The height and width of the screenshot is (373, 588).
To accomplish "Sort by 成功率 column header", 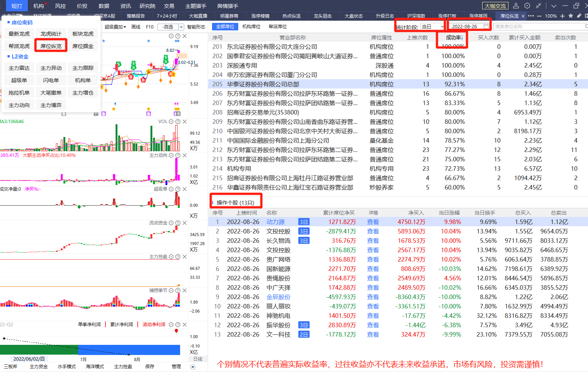I will [x=454, y=38].
